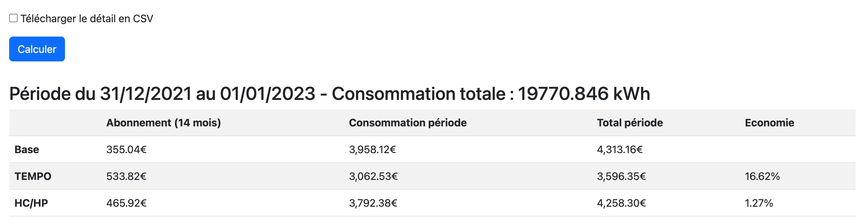868x224 pixels.
Task: Click the Total période column header
Action: click(x=629, y=122)
